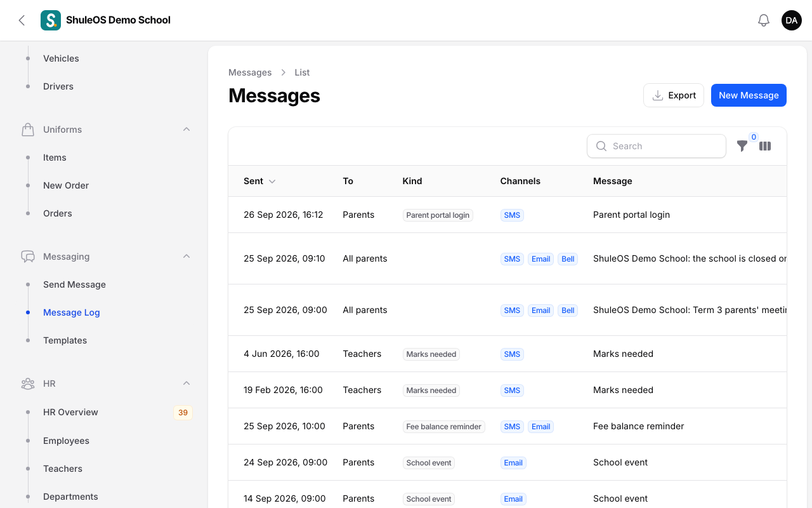Click the Bell tag in the 25 Sep 09:10 row
812x508 pixels.
click(568, 259)
